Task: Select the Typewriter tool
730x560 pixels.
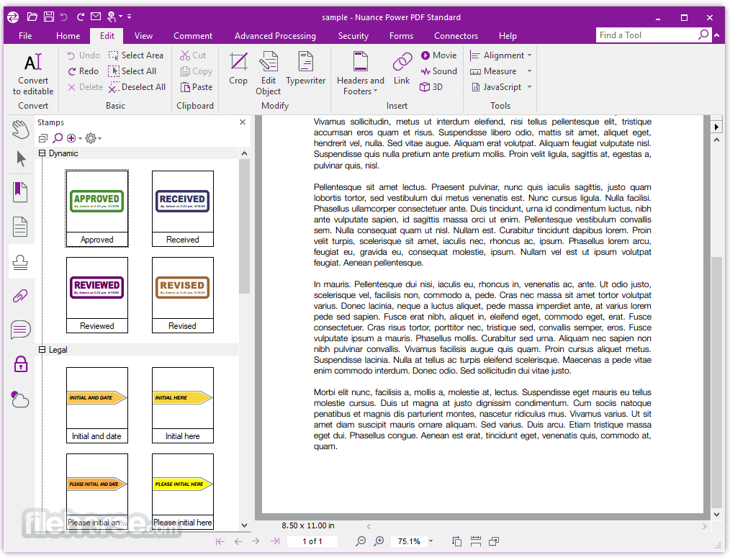Action: point(306,69)
